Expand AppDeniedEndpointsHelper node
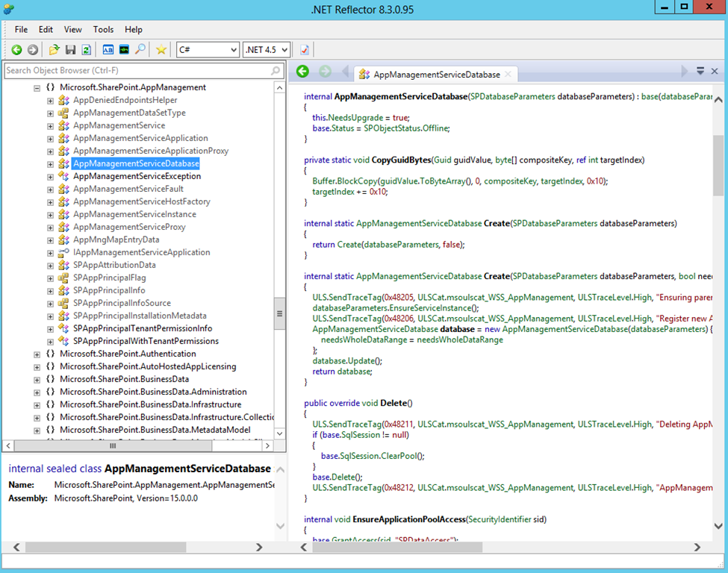 50,101
